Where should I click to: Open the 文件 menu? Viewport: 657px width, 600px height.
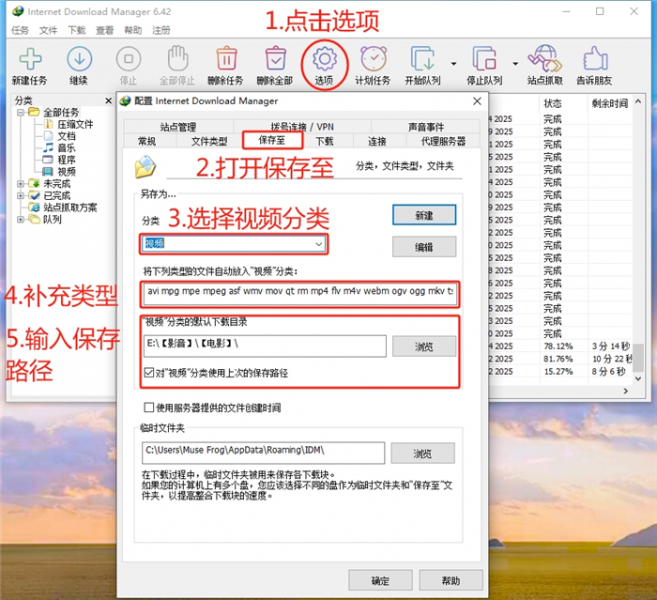click(48, 30)
